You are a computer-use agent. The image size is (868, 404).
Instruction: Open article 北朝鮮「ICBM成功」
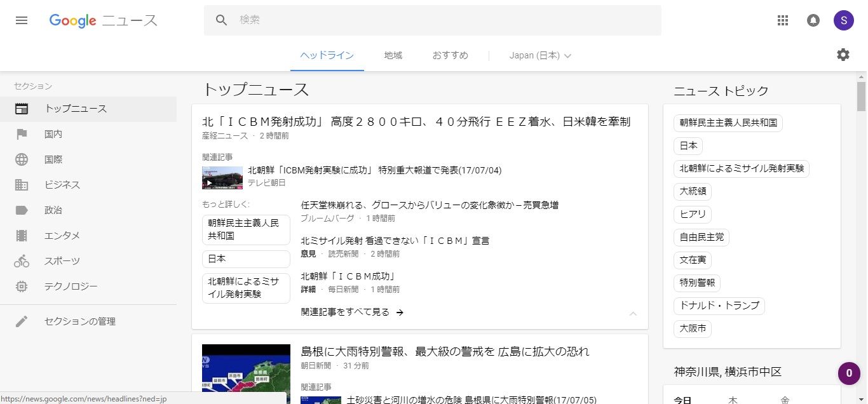click(349, 276)
